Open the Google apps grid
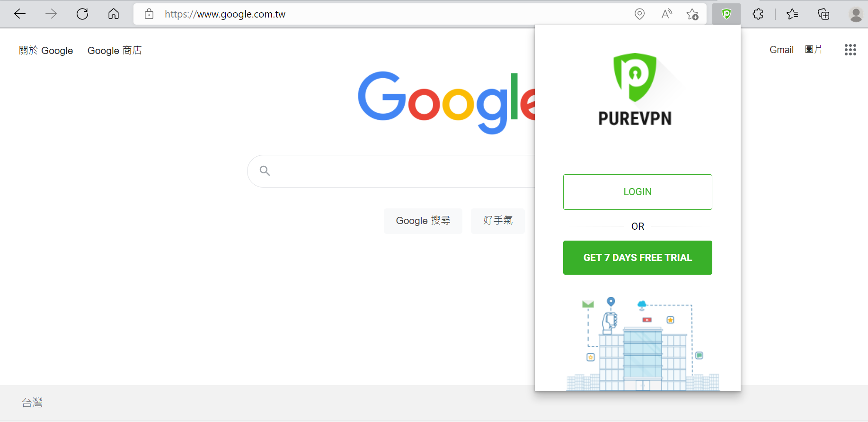Screen dimensions: 868x422 850,50
